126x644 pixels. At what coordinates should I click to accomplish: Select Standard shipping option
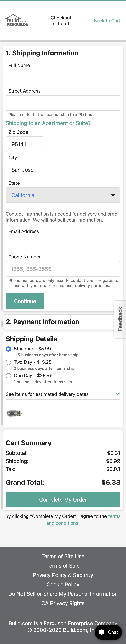click(8, 349)
